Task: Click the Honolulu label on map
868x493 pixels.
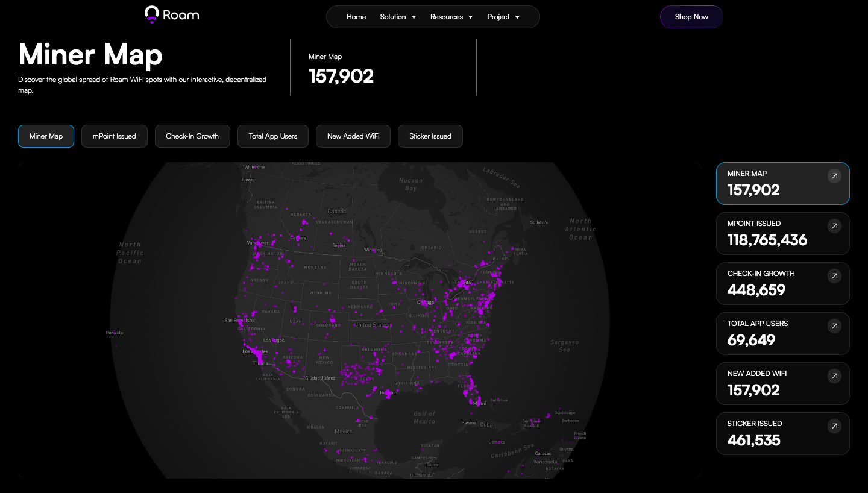Action: 114,333
